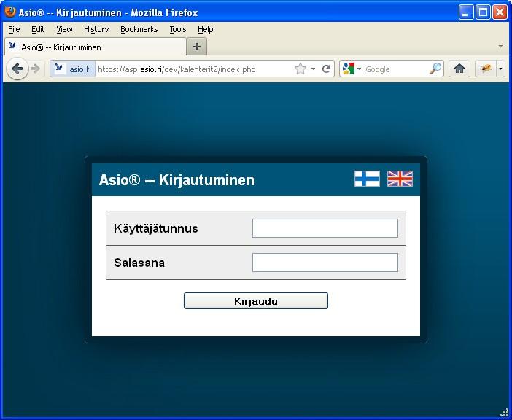Screen dimensions: 512x420
Task: Open the Bookmarks menu
Action: coord(139,29)
